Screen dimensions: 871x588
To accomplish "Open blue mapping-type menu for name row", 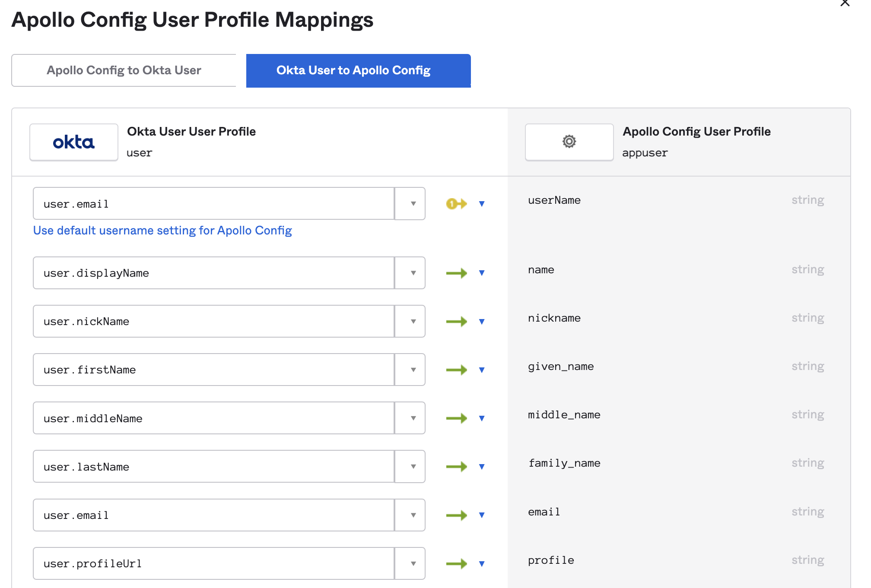I will point(482,273).
